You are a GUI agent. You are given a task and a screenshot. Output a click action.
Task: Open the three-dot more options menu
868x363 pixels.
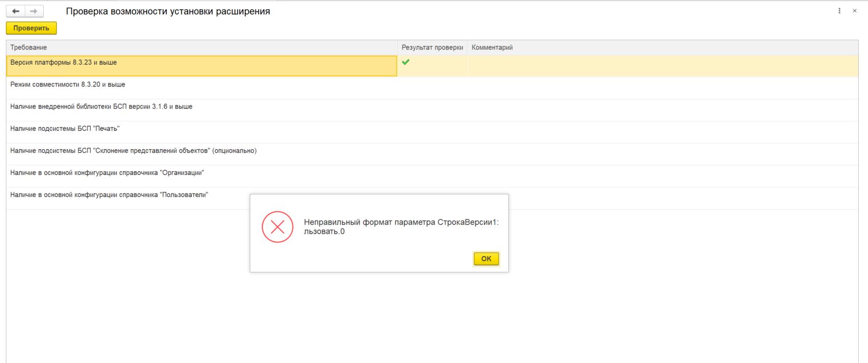(x=839, y=11)
